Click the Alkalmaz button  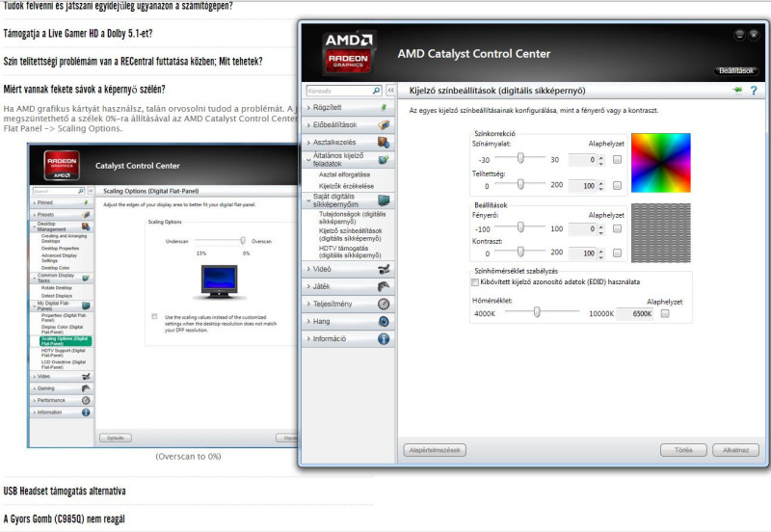(x=735, y=450)
